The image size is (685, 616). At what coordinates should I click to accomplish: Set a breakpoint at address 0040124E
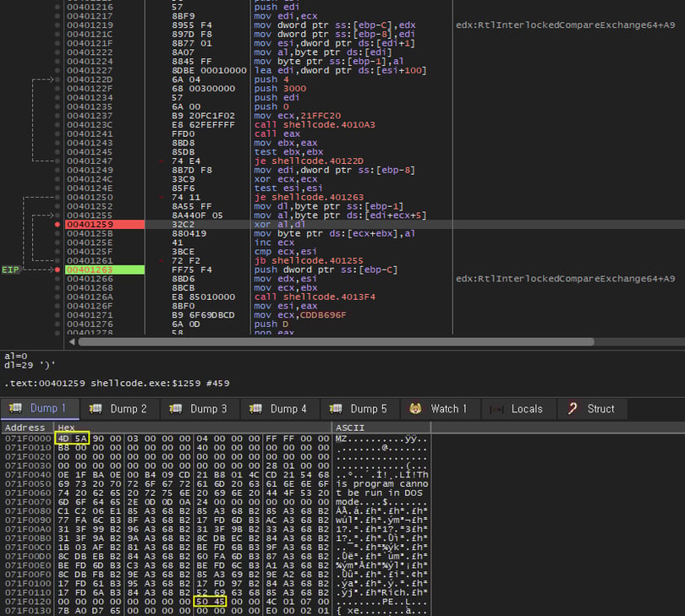pyautogui.click(x=57, y=188)
